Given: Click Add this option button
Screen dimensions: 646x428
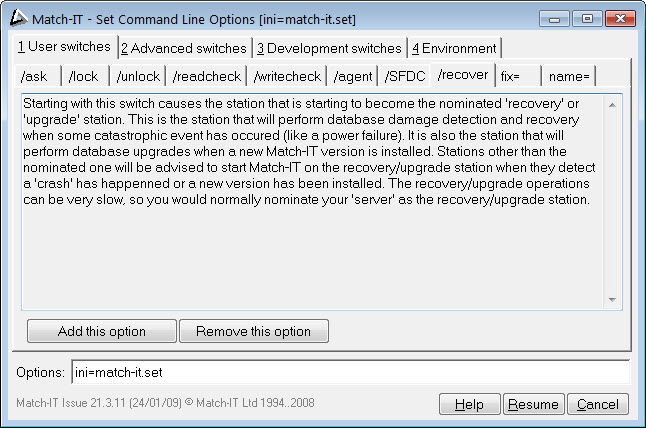Looking at the screenshot, I should coord(102,331).
